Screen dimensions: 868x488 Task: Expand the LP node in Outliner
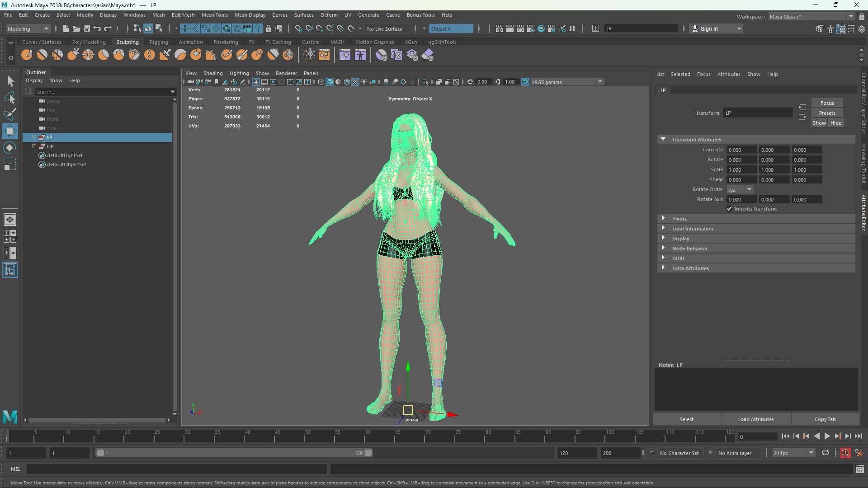pyautogui.click(x=34, y=137)
